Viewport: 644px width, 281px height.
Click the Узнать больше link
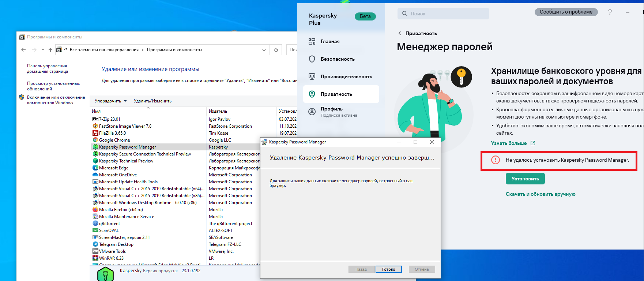pyautogui.click(x=509, y=143)
